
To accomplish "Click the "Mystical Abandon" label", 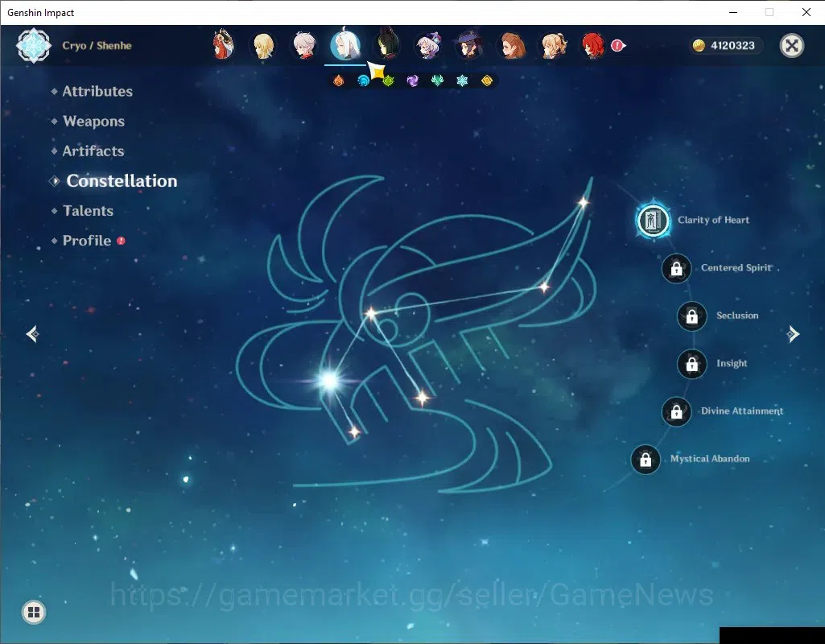I will (x=710, y=459).
